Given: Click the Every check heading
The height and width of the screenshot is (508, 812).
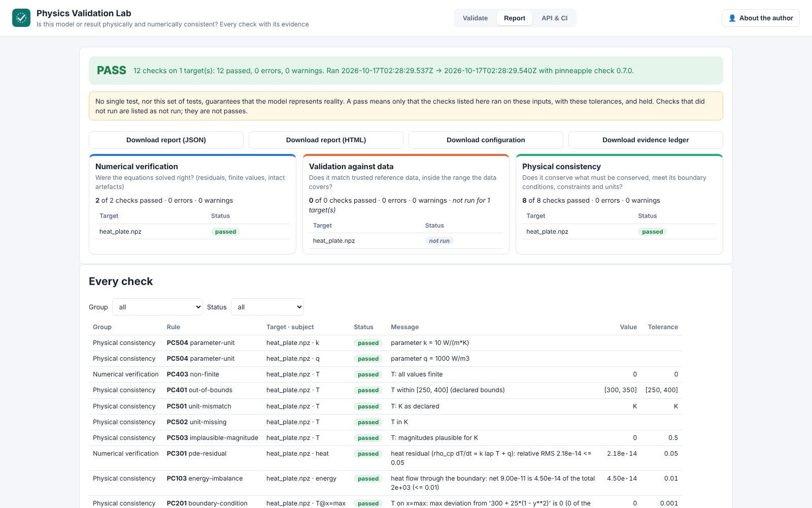Looking at the screenshot, I should [x=121, y=281].
